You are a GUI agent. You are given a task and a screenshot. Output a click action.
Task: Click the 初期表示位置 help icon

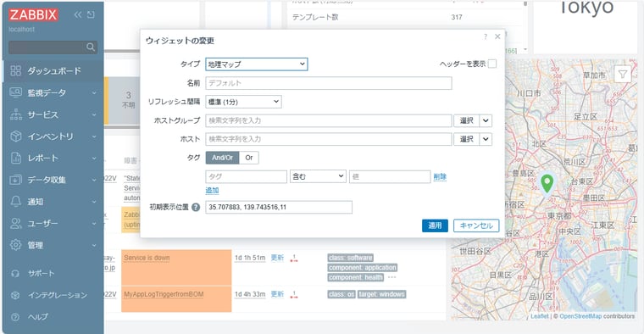(x=196, y=208)
